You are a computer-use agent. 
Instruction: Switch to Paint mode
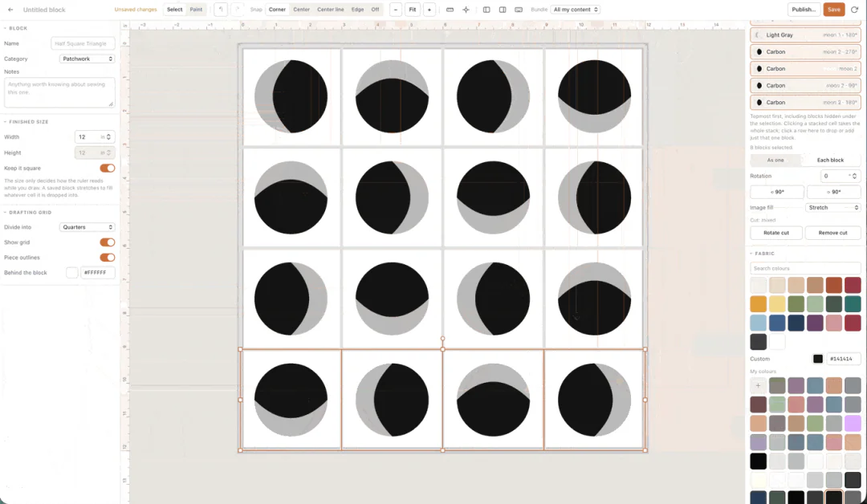[196, 10]
